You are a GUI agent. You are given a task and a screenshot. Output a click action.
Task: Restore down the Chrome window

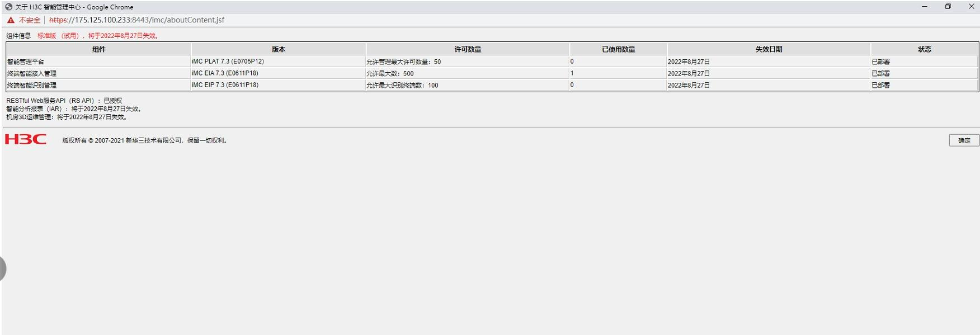click(948, 7)
